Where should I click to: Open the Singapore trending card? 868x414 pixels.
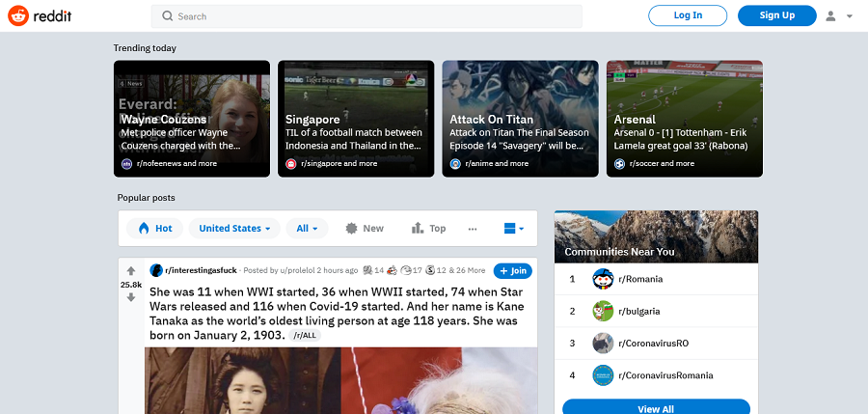point(356,119)
